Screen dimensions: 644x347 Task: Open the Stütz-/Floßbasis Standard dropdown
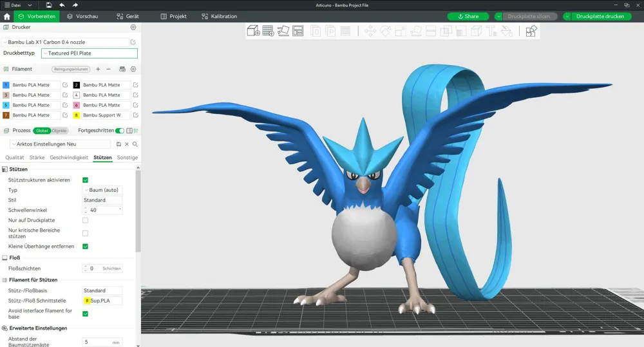[x=102, y=290]
